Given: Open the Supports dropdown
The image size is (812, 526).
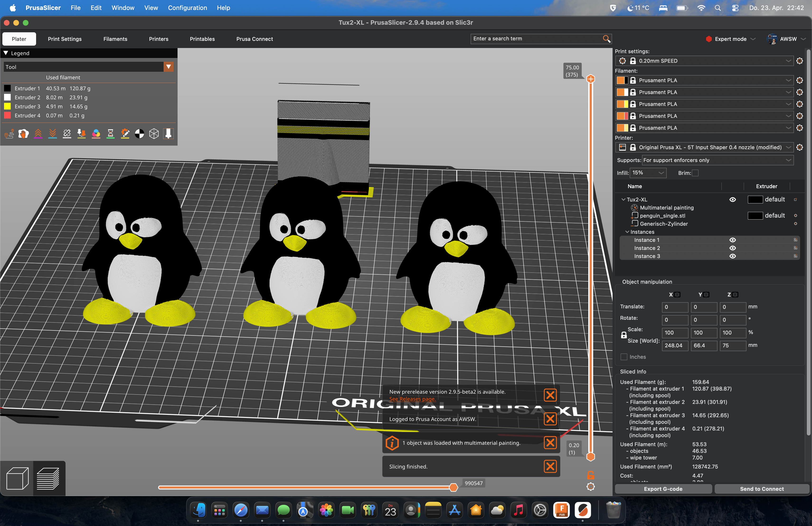Looking at the screenshot, I should (718, 160).
